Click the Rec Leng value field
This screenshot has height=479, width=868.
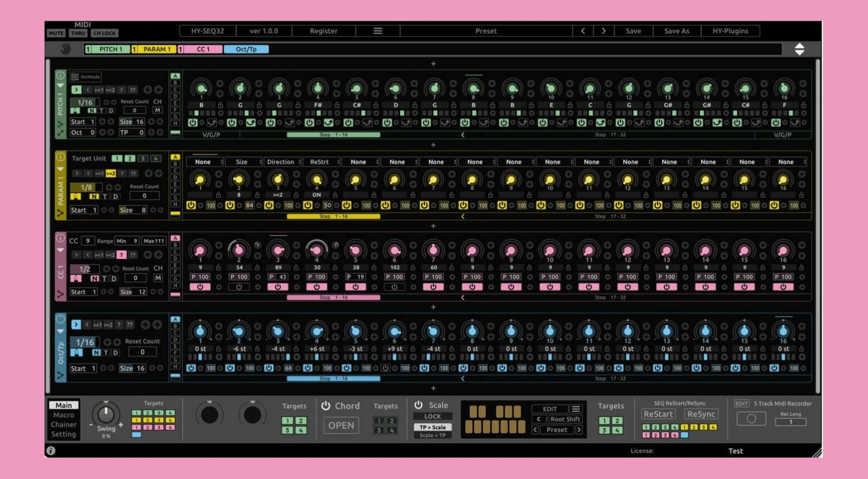tap(790, 422)
